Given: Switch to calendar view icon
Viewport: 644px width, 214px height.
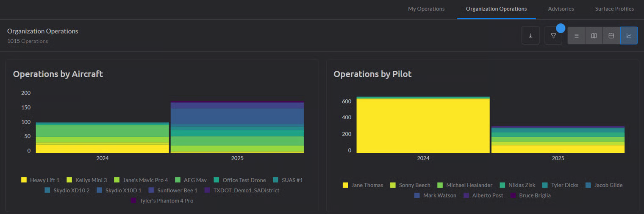Looking at the screenshot, I should tap(611, 36).
